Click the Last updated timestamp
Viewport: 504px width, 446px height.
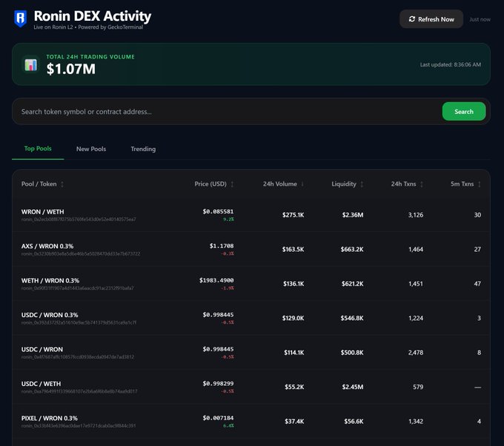tap(451, 64)
